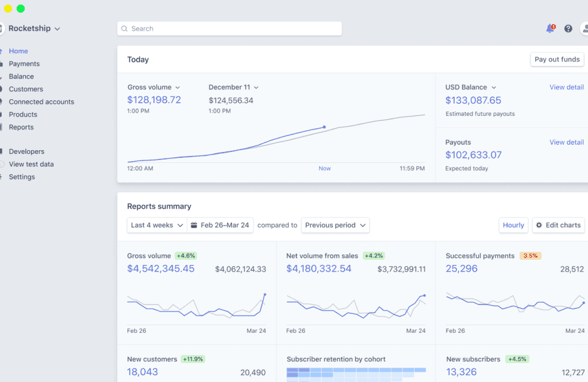Click the notifications bell icon

[550, 29]
